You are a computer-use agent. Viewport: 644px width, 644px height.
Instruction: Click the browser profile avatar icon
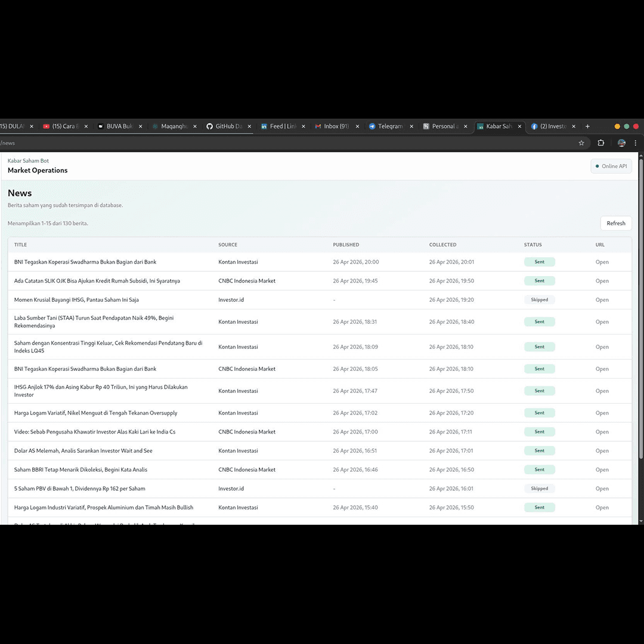(x=621, y=143)
